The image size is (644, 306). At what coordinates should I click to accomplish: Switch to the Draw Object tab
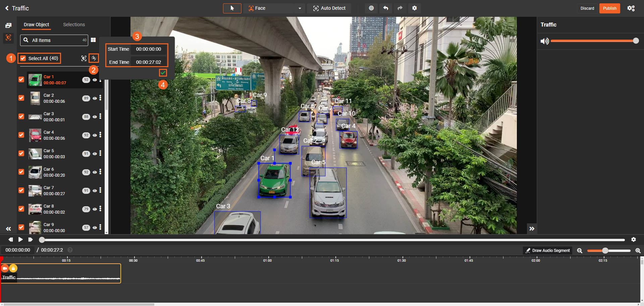point(36,25)
